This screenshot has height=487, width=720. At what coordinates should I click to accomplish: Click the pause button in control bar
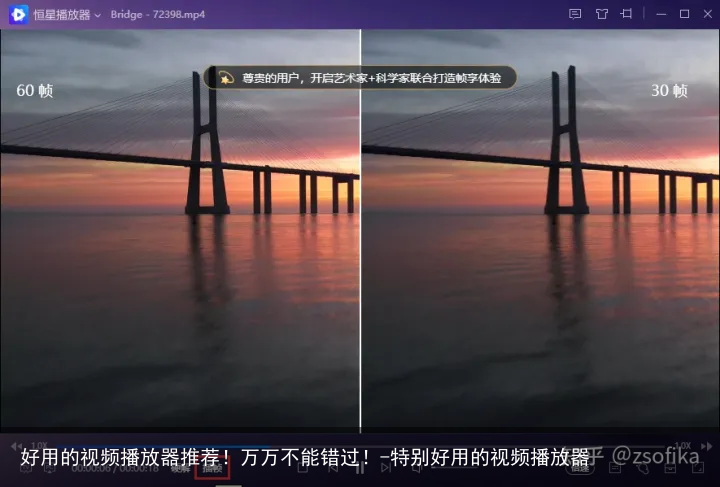(359, 468)
